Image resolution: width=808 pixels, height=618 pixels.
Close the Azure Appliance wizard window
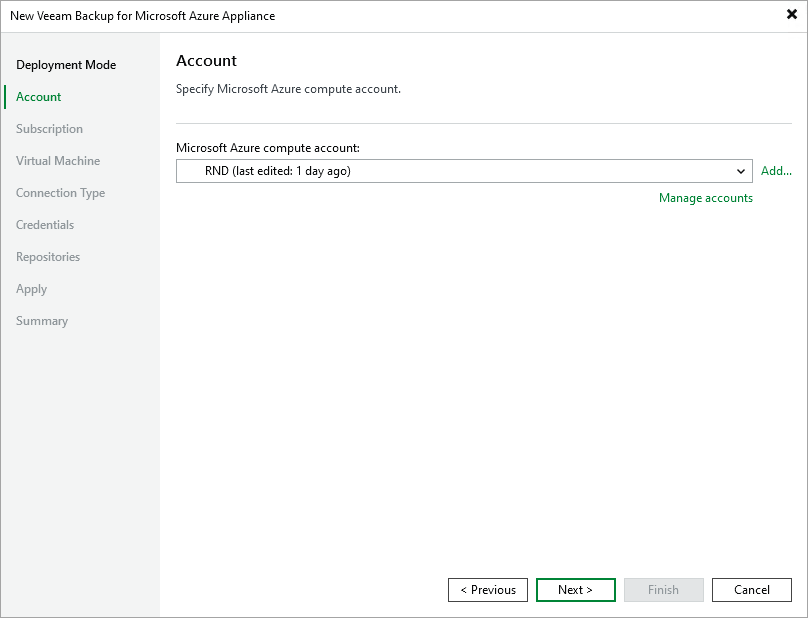click(792, 14)
